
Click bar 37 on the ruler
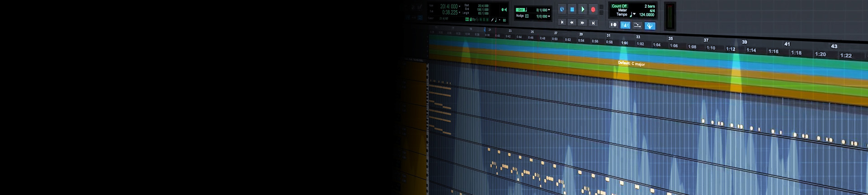706,40
